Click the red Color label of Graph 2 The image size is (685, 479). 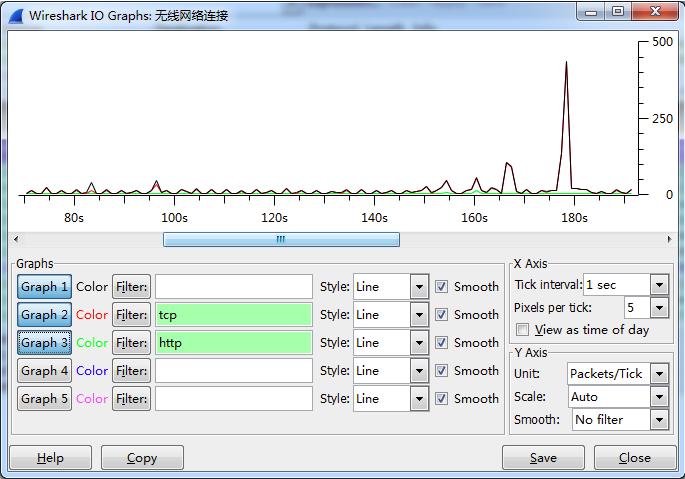(x=92, y=315)
